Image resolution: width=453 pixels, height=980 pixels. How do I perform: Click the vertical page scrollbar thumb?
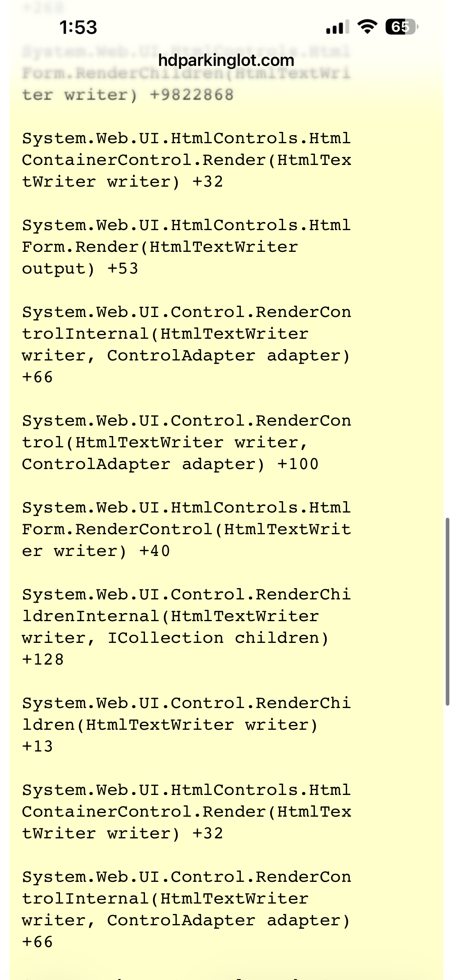click(x=447, y=611)
